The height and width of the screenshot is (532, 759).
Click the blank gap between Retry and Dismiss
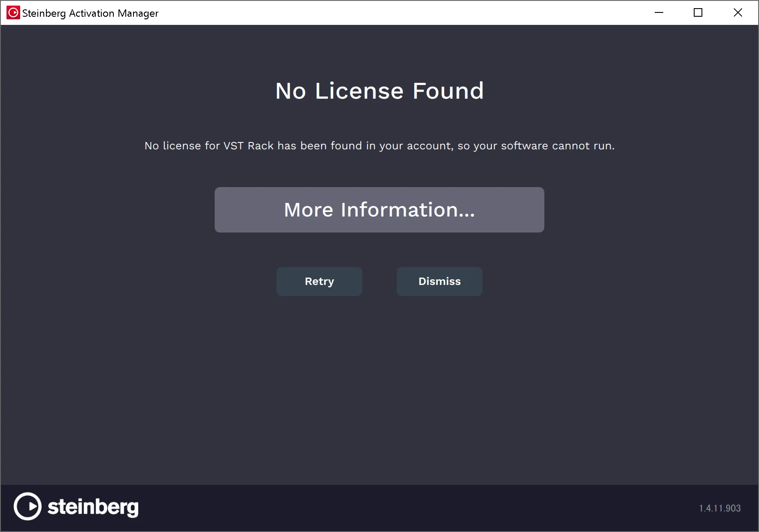point(379,281)
